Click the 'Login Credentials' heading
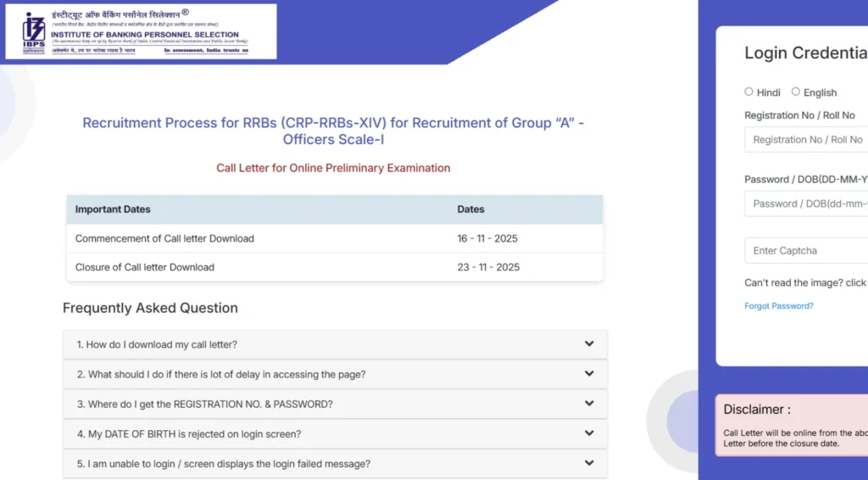The width and height of the screenshot is (868, 480). tap(806, 53)
